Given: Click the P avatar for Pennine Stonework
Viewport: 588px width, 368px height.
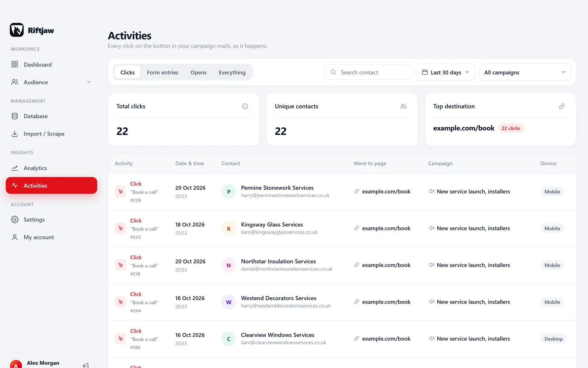Looking at the screenshot, I should tap(229, 192).
